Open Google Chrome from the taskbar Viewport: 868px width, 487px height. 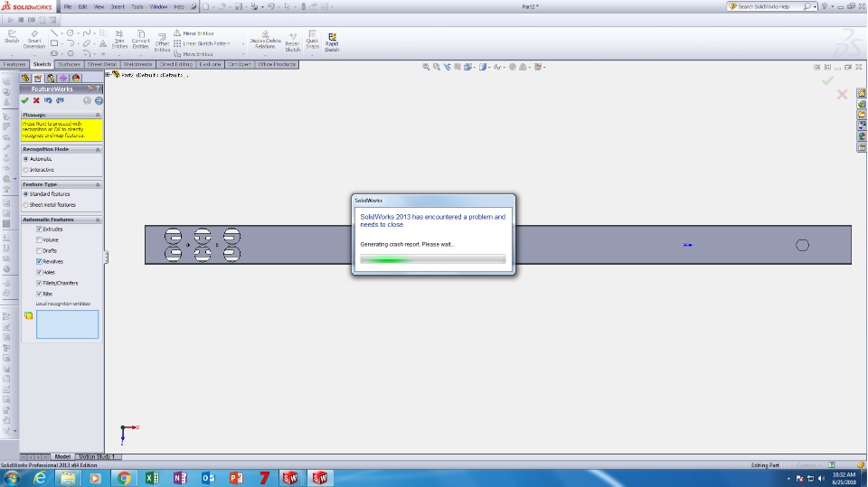124,478
